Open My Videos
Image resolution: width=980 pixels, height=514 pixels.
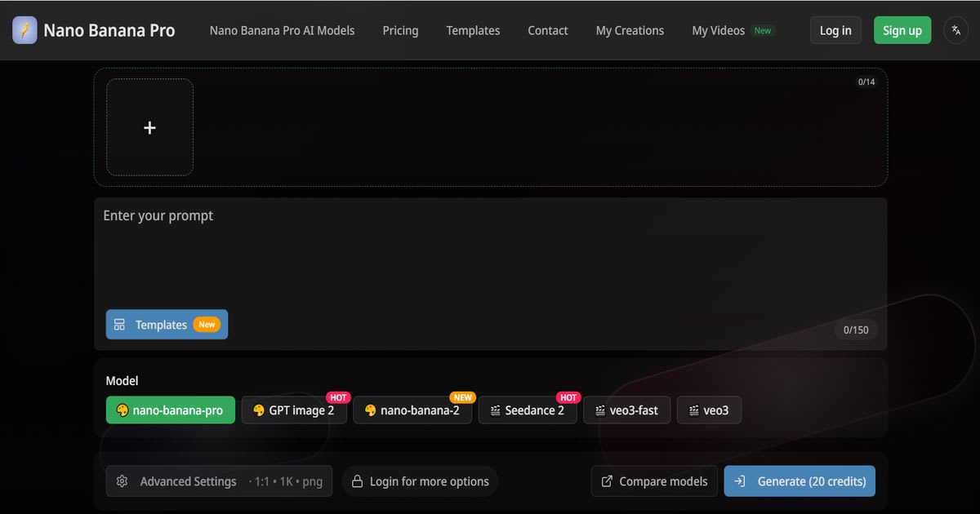[719, 30]
